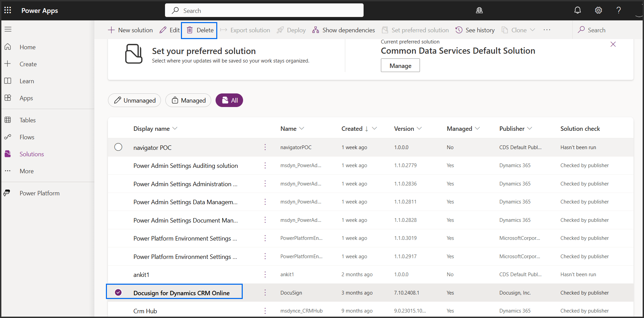This screenshot has height=318, width=644.
Task: Open the See history icon
Action: pos(459,30)
